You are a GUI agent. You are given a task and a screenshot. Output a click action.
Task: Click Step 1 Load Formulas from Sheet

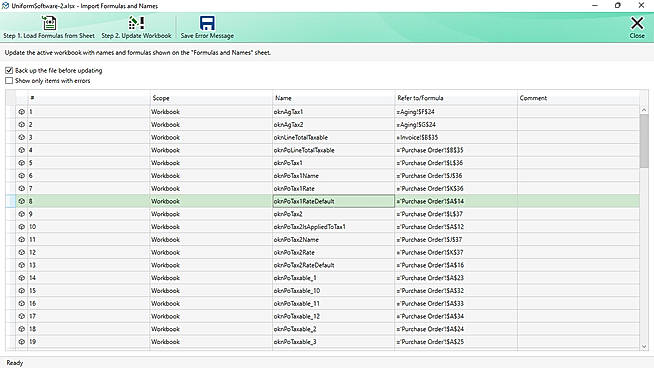pyautogui.click(x=49, y=28)
